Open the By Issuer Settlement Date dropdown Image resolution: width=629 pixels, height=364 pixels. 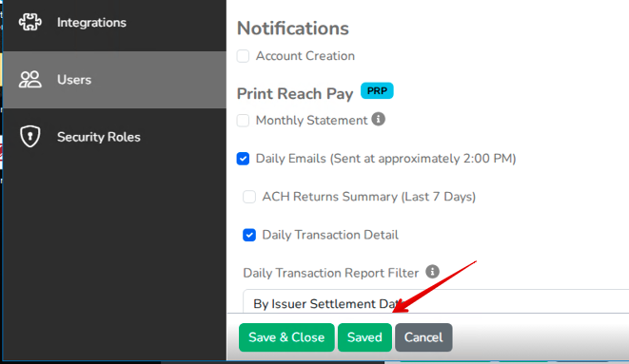(x=436, y=301)
